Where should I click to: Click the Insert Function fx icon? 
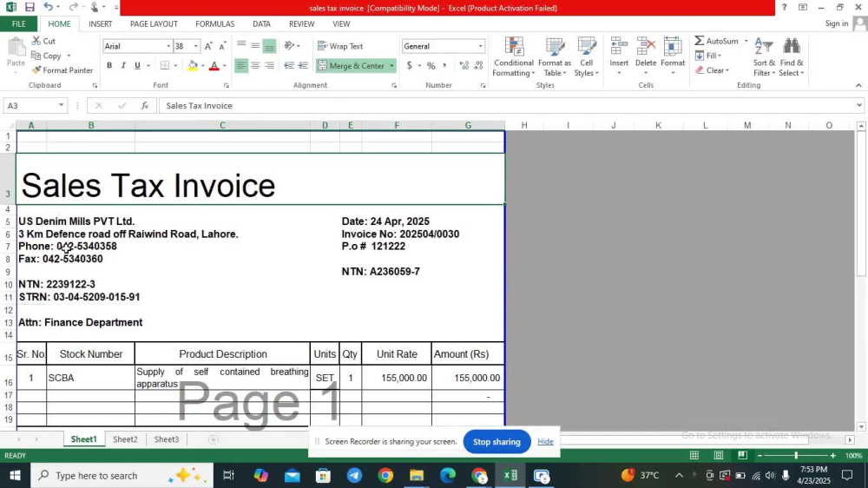144,105
